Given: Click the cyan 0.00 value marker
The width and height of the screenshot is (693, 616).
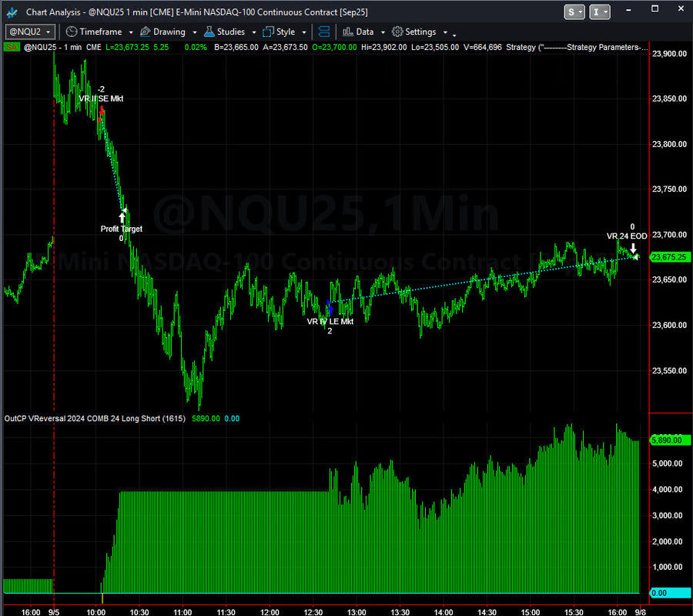Looking at the screenshot, I should pos(669,593).
